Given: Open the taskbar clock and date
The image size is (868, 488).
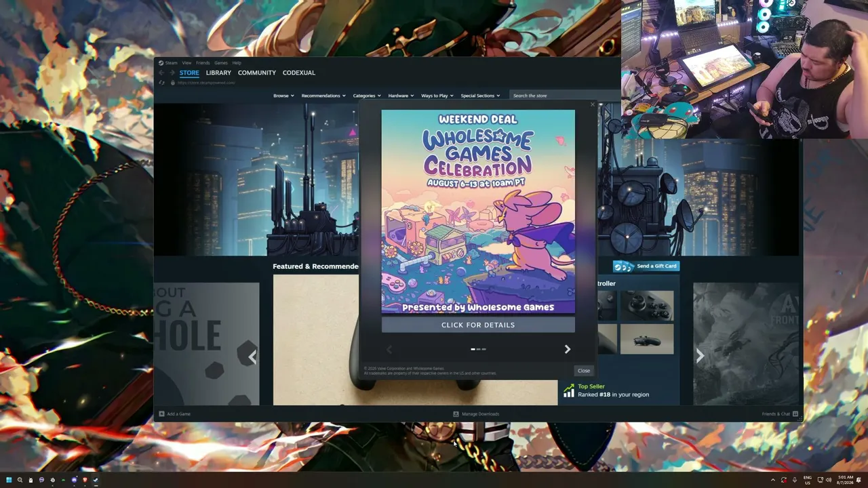Looking at the screenshot, I should (845, 480).
